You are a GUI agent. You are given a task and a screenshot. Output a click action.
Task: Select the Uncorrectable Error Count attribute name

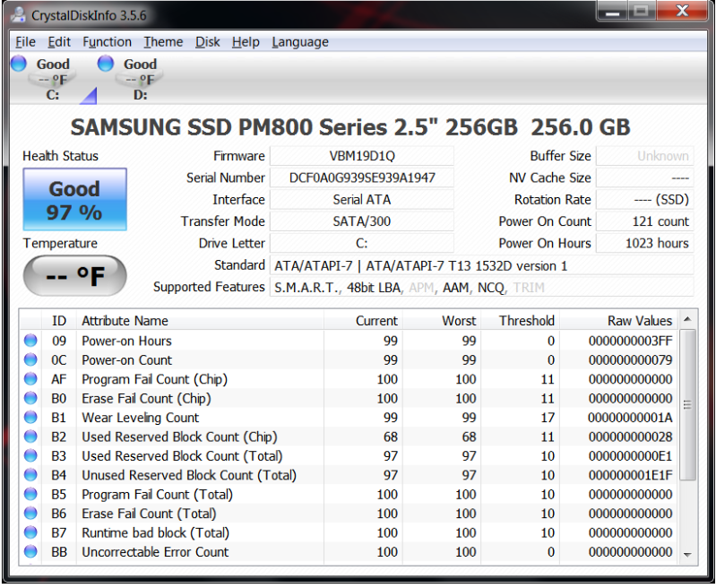[x=155, y=552]
